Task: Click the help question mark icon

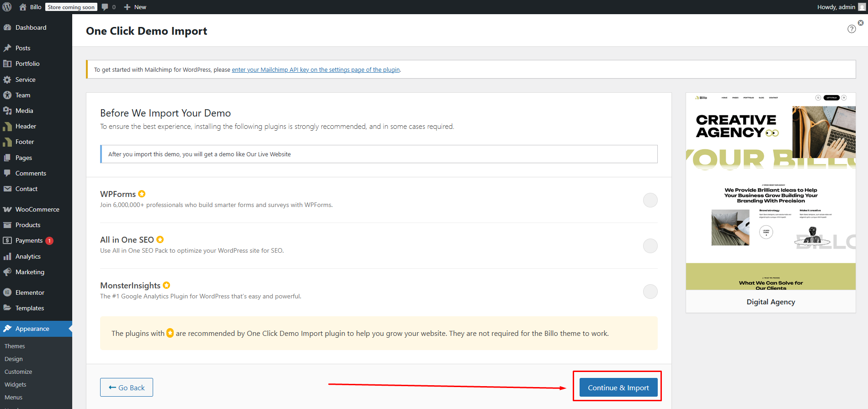Action: click(x=851, y=29)
